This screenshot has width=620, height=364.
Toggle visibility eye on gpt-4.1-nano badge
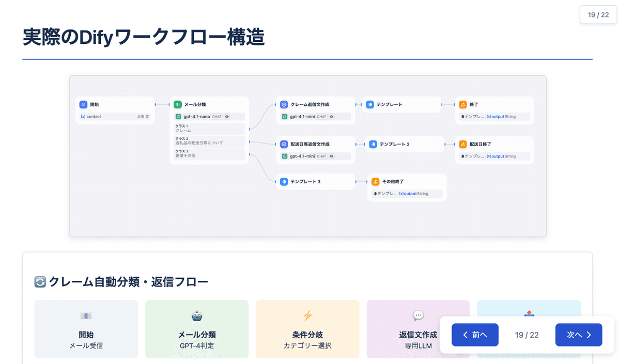click(226, 117)
